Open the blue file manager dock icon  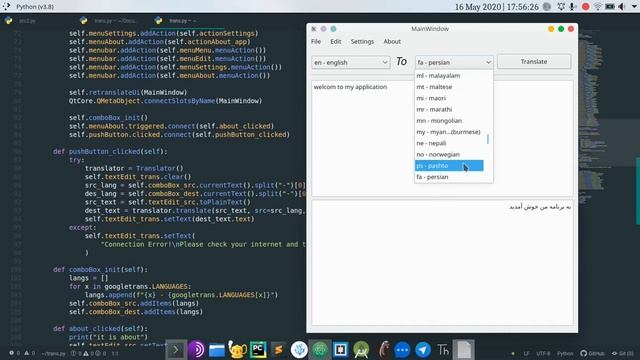pos(217,350)
